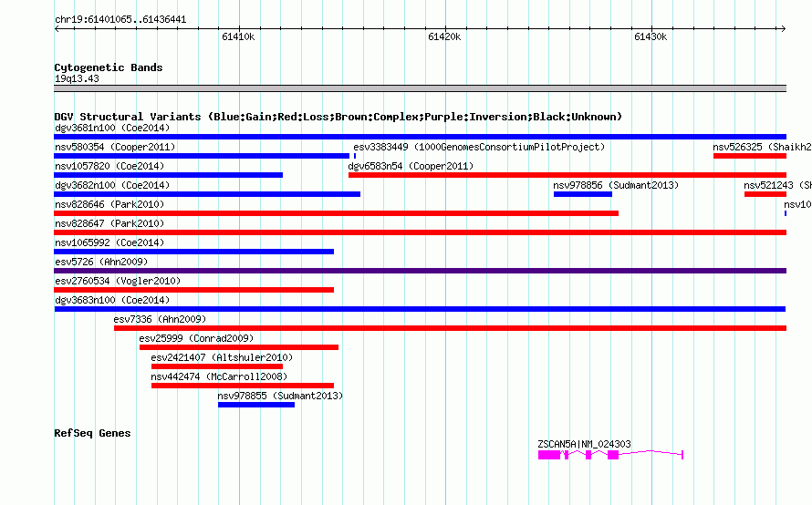
Task: Select the red bar of esv2760534
Action: point(193,290)
